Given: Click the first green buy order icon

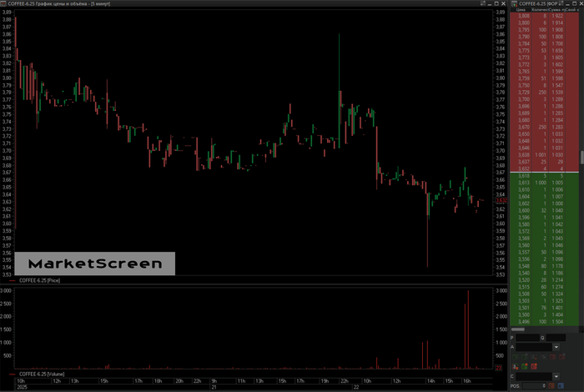Looking at the screenshot, I should (515, 357).
